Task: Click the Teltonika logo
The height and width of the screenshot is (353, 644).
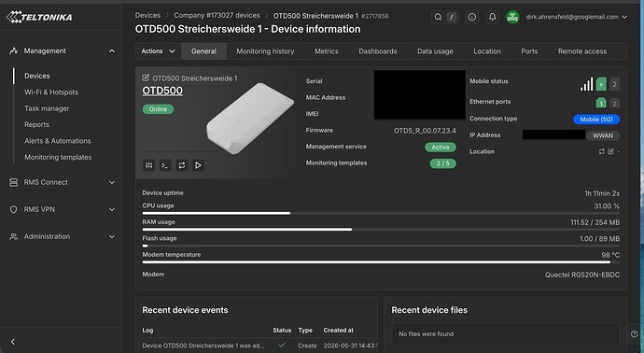Action: click(39, 17)
